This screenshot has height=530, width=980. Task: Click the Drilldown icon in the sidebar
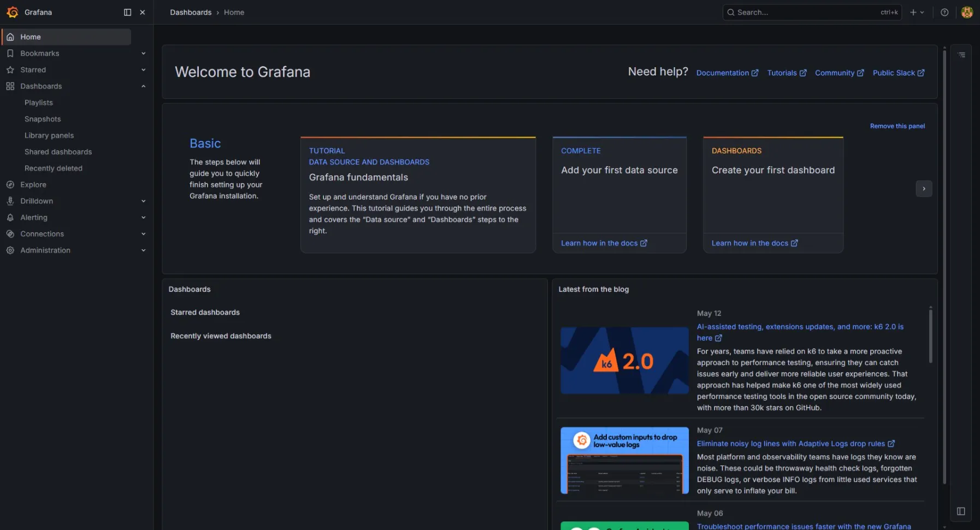10,201
